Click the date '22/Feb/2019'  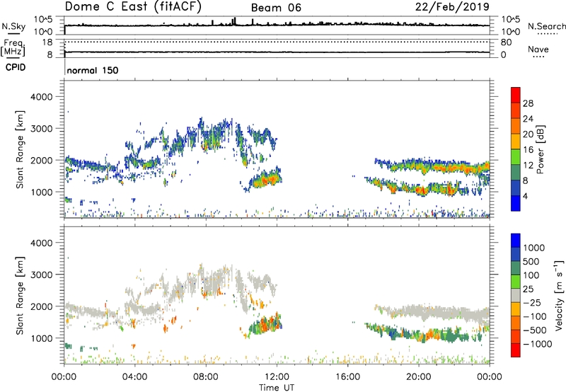[x=452, y=6]
